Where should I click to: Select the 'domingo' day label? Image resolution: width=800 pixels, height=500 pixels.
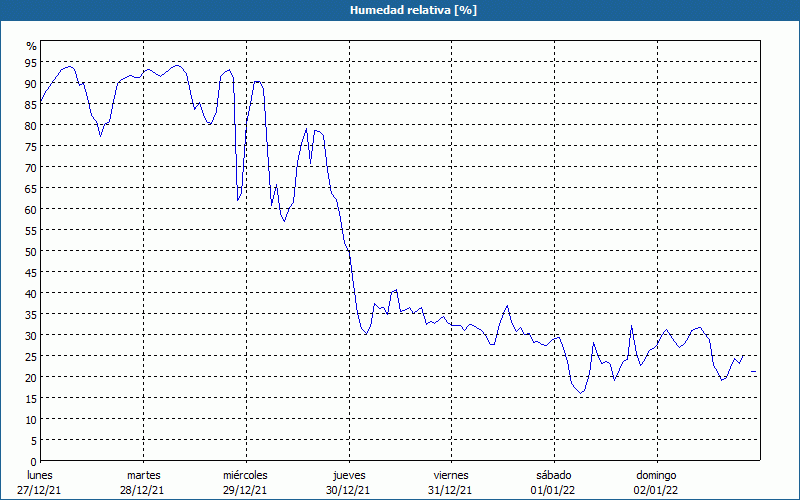coord(656,475)
